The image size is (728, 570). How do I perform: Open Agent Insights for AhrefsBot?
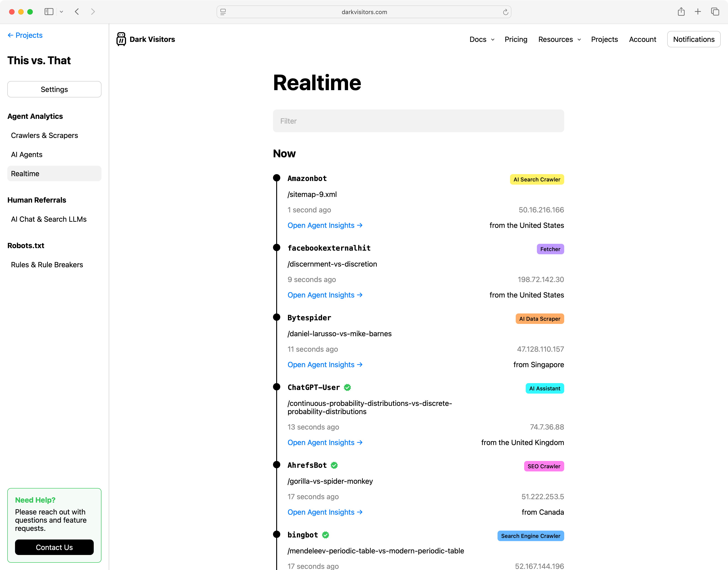[x=325, y=512]
